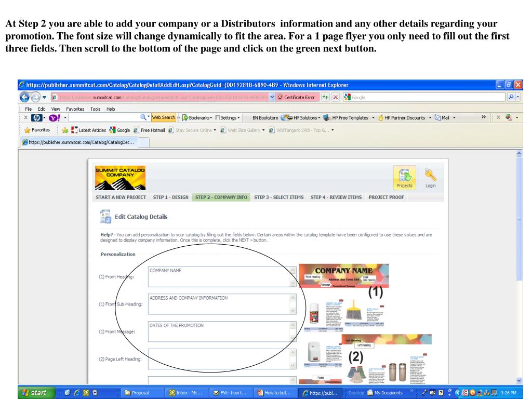The image size is (532, 399).
Task: Click the stop loading red X icon
Action: click(335, 97)
